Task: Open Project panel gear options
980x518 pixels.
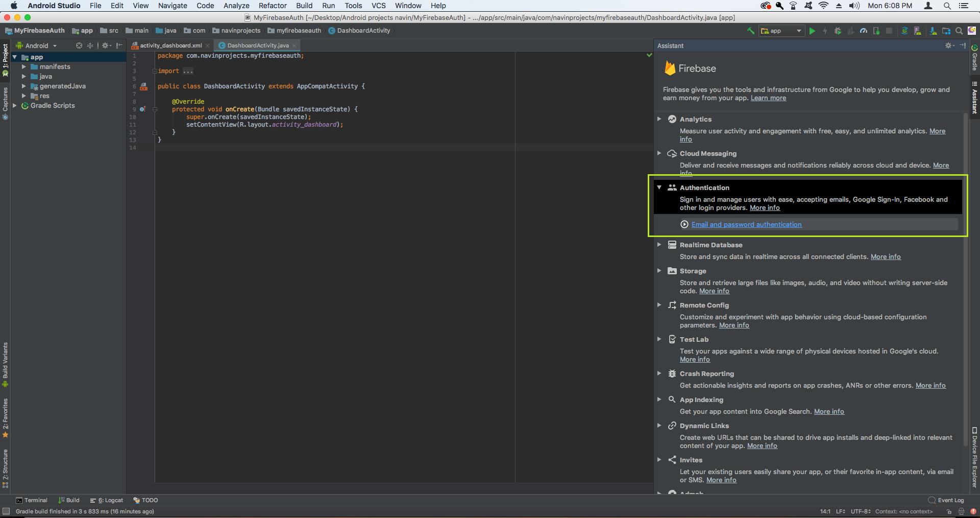Action: pos(106,45)
